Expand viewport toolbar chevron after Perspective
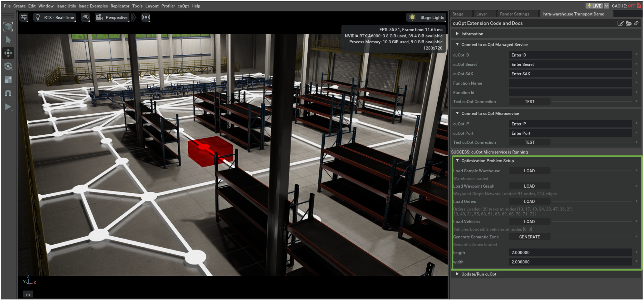644x300 pixels. [134, 17]
